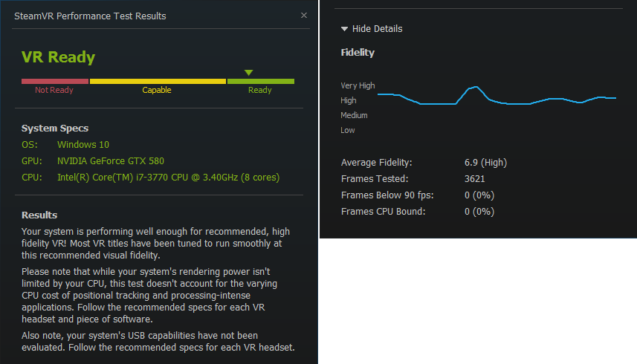The width and height of the screenshot is (637, 364).
Task: Click the Frames CPU Bound value
Action: pos(479,212)
